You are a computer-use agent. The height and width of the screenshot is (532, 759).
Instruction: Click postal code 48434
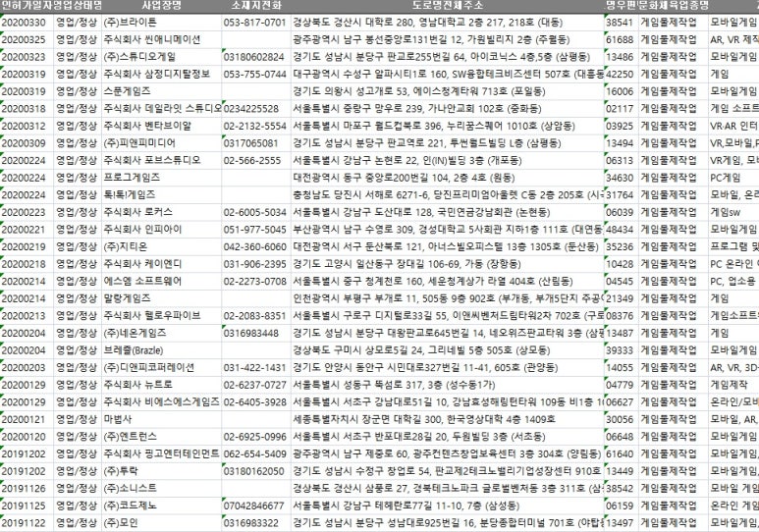[622, 230]
